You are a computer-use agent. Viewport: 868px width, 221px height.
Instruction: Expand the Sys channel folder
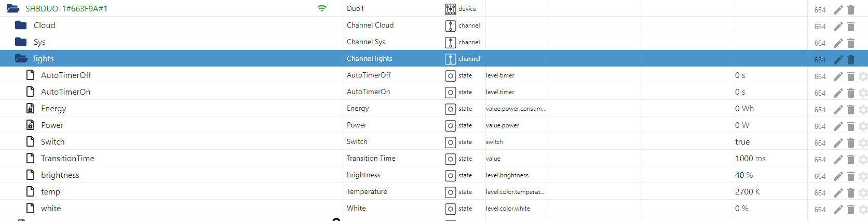[21, 42]
